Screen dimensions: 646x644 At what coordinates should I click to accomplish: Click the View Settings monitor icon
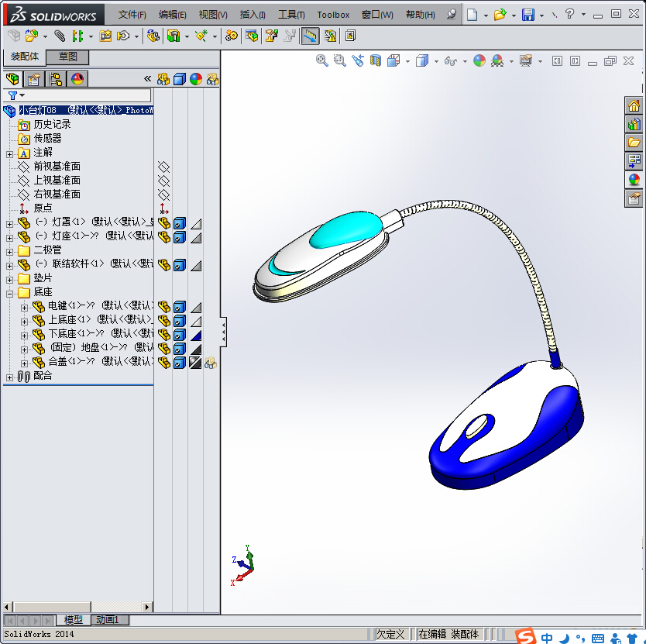point(526,61)
